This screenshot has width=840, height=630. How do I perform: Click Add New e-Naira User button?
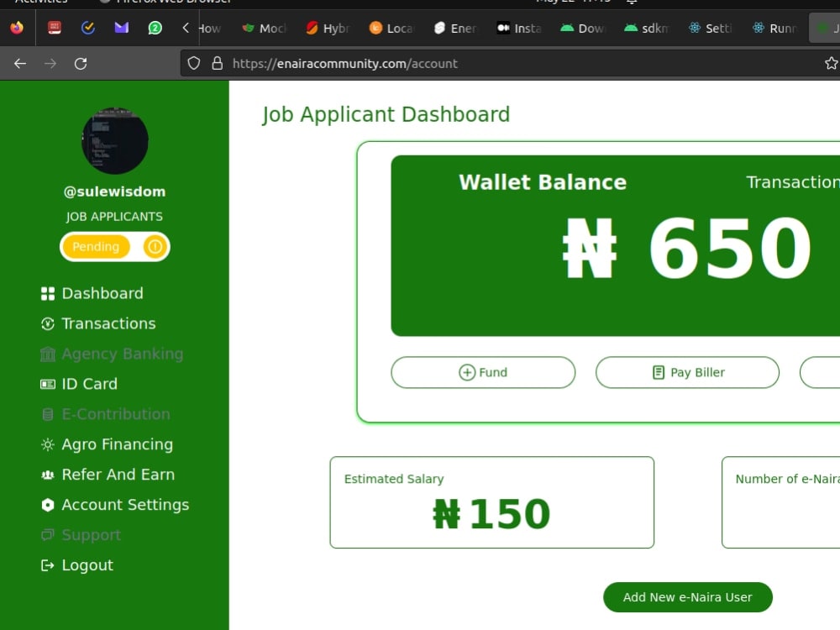(x=688, y=597)
